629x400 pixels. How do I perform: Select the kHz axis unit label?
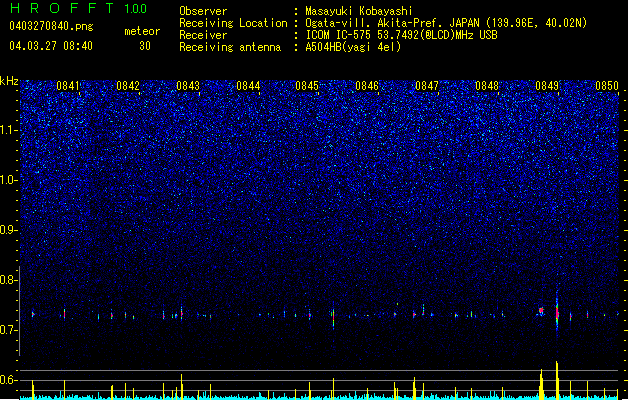(9, 81)
